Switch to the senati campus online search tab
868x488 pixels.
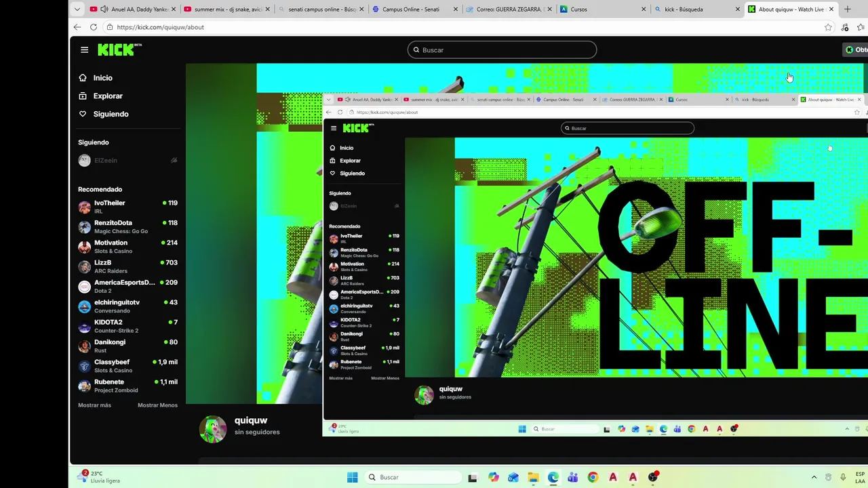(x=321, y=9)
